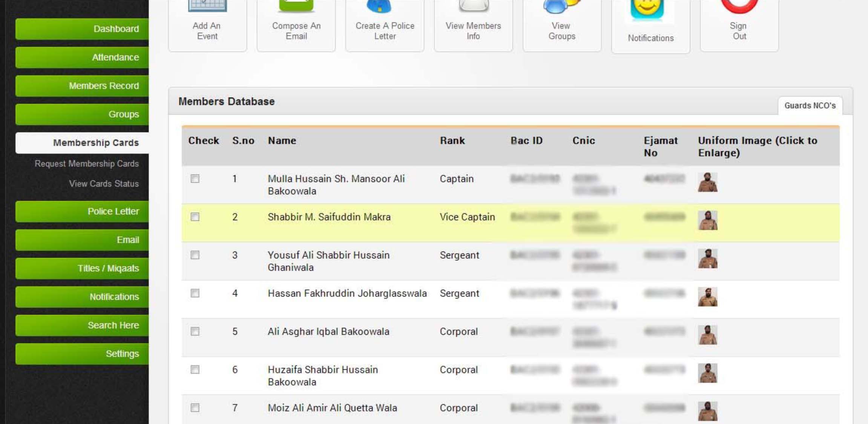Image resolution: width=868 pixels, height=424 pixels.
Task: Click Request Membership Cards link
Action: (x=87, y=164)
